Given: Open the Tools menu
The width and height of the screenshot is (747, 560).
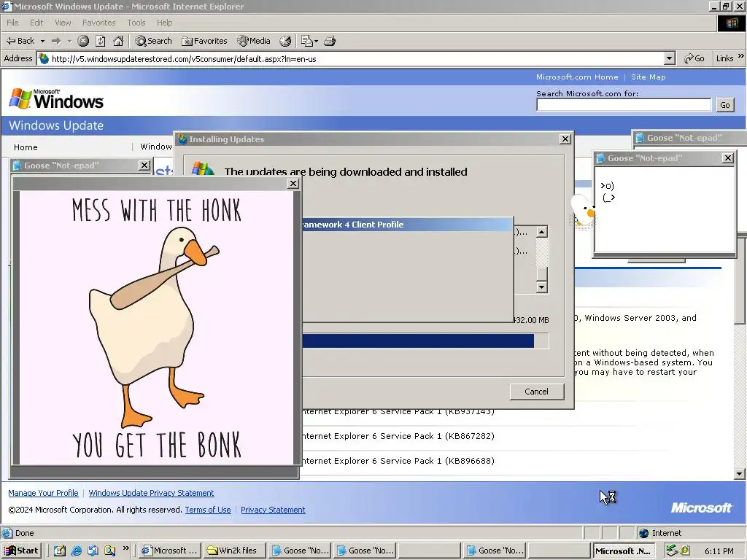Looking at the screenshot, I should coord(136,23).
